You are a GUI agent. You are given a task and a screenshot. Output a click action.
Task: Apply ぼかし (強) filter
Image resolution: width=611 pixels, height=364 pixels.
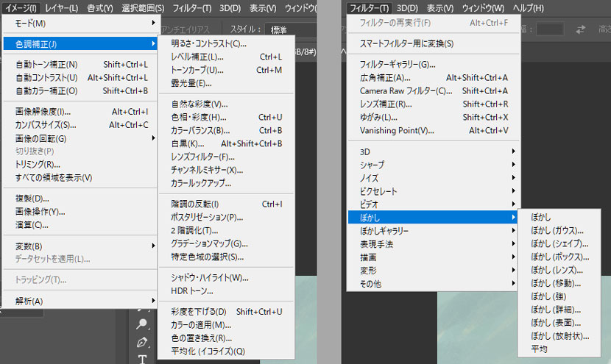(x=559, y=296)
